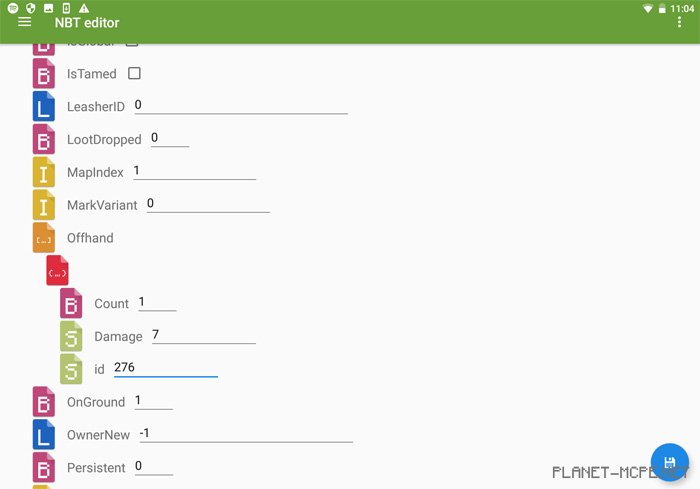Click the Offhand label in the tree

pos(90,238)
